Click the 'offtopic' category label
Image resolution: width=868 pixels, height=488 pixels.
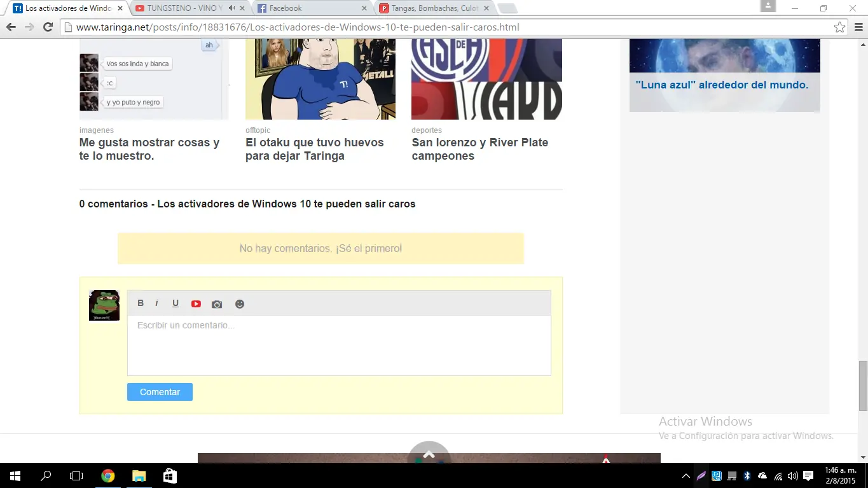pyautogui.click(x=258, y=130)
